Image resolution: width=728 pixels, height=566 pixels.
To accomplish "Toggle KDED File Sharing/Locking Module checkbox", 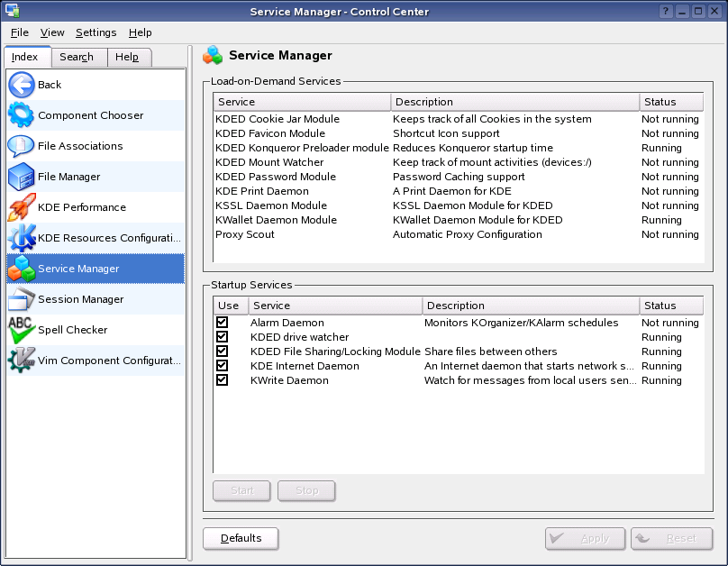I will [222, 351].
